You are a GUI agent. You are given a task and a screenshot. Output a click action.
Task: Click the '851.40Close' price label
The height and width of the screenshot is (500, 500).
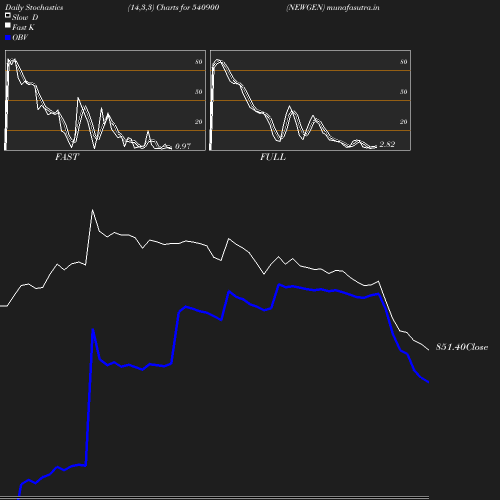coord(462,347)
